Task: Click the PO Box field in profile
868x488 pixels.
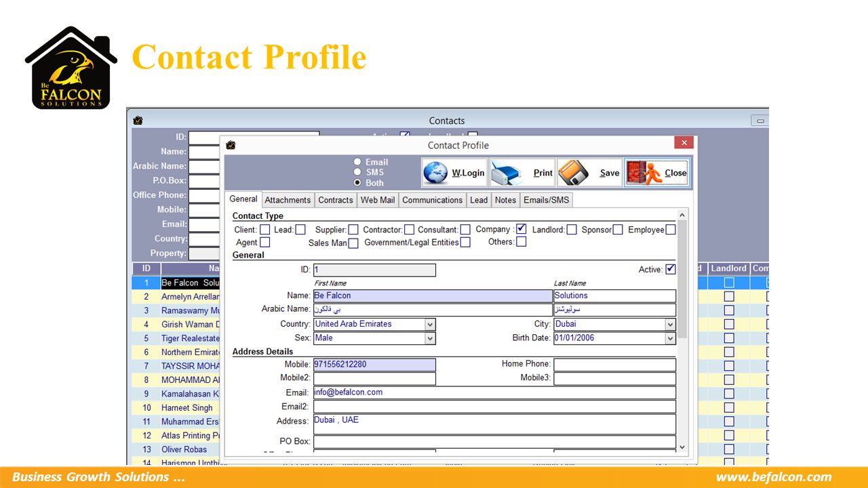Action: point(494,442)
